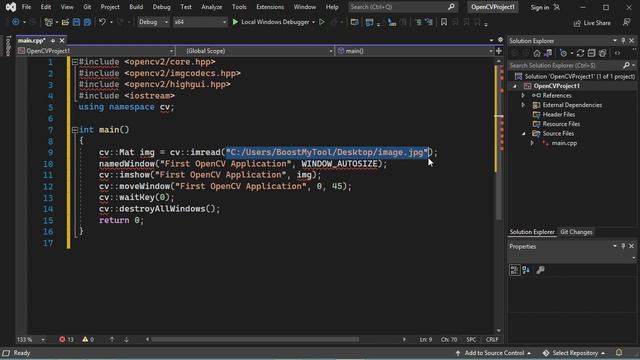The height and width of the screenshot is (360, 640).
Task: Click the switch views icon in Solution Explorer
Action: click(x=548, y=53)
